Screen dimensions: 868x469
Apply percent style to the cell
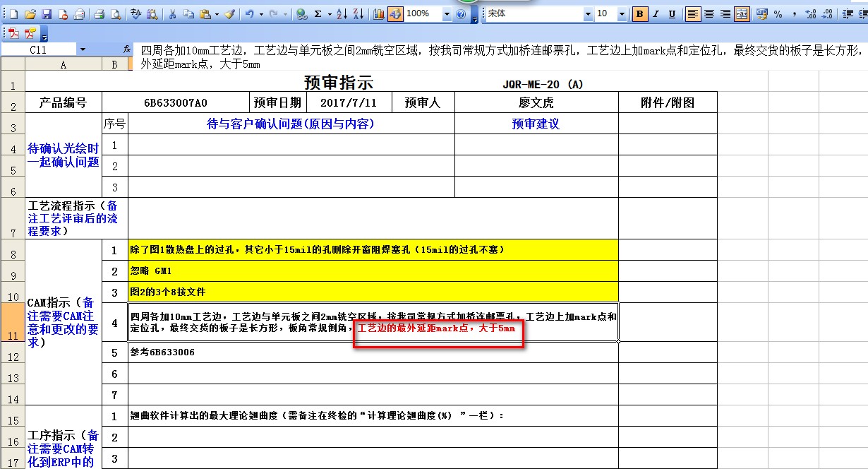(778, 14)
